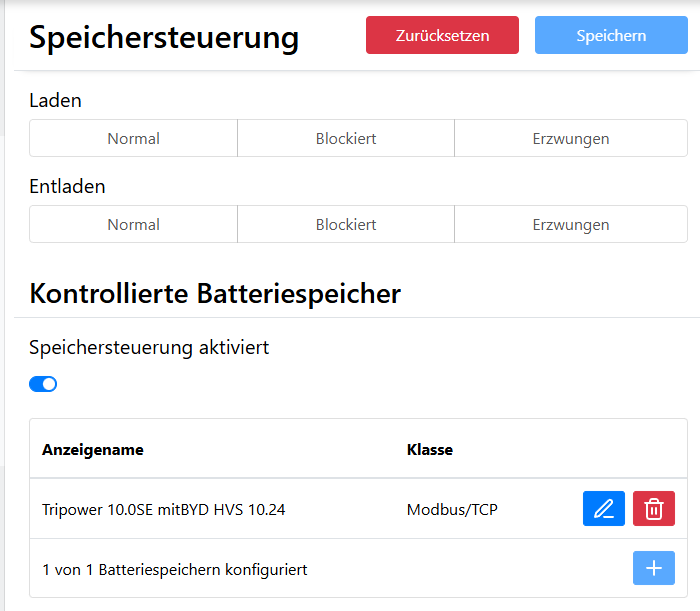This screenshot has width=700, height=611.
Task: Set Entladen mode to Normal
Action: point(133,225)
